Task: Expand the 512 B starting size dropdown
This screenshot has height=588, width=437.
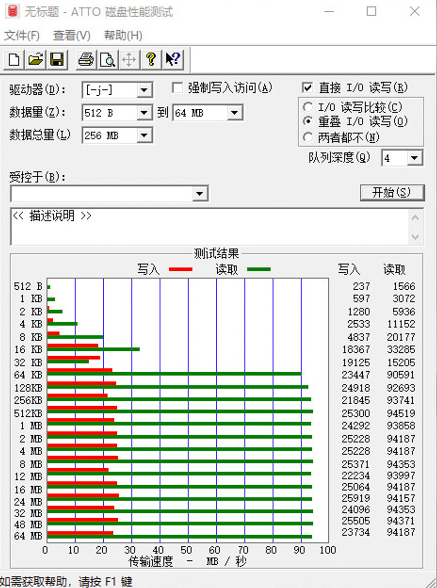Action: click(144, 112)
